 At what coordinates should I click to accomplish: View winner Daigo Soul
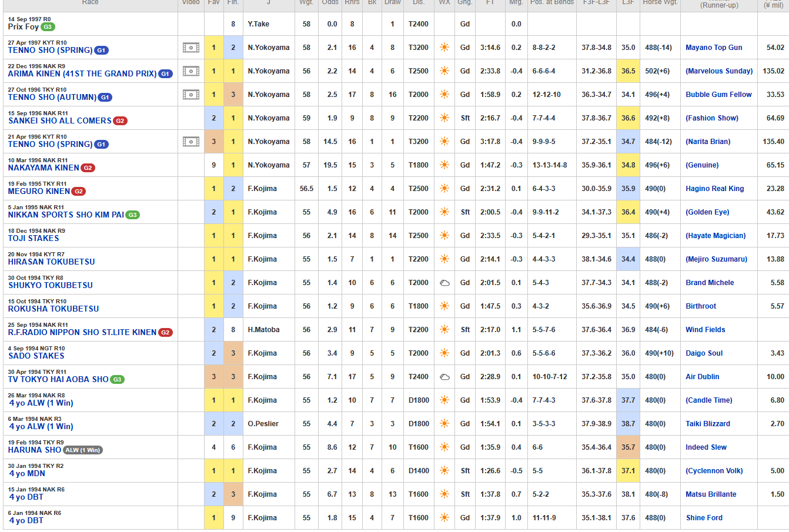click(x=704, y=353)
